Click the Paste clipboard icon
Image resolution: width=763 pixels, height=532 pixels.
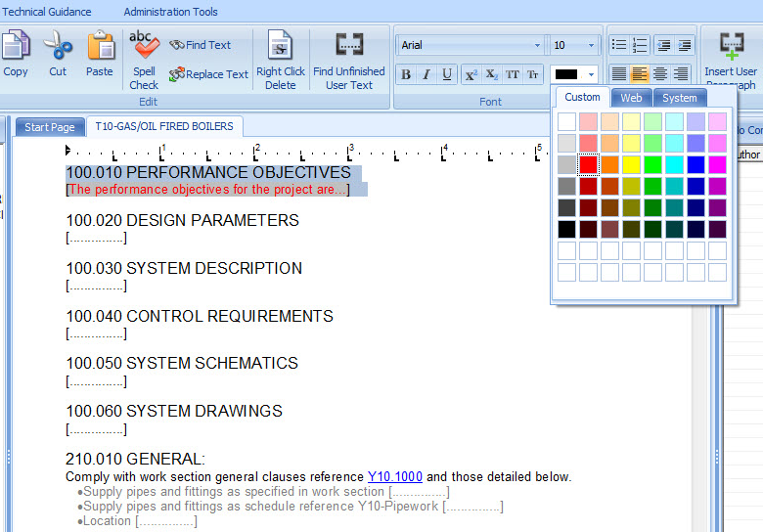100,45
